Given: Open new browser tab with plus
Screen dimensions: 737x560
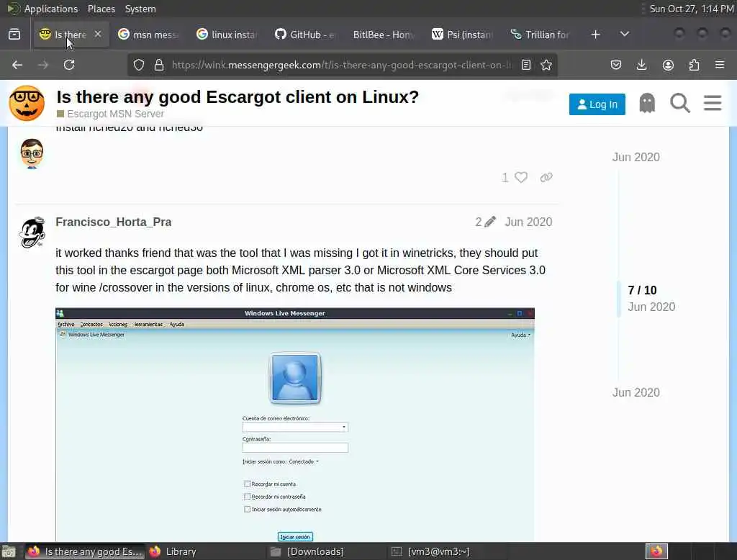Looking at the screenshot, I should pos(595,35).
